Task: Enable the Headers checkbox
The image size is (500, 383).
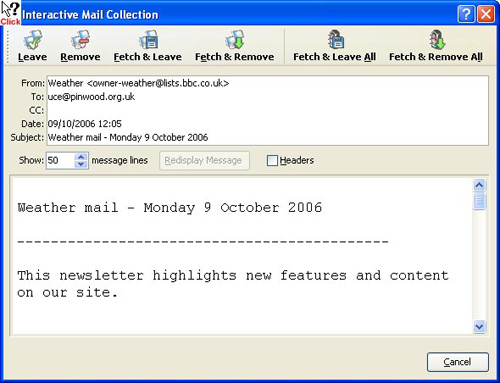Action: tap(272, 160)
